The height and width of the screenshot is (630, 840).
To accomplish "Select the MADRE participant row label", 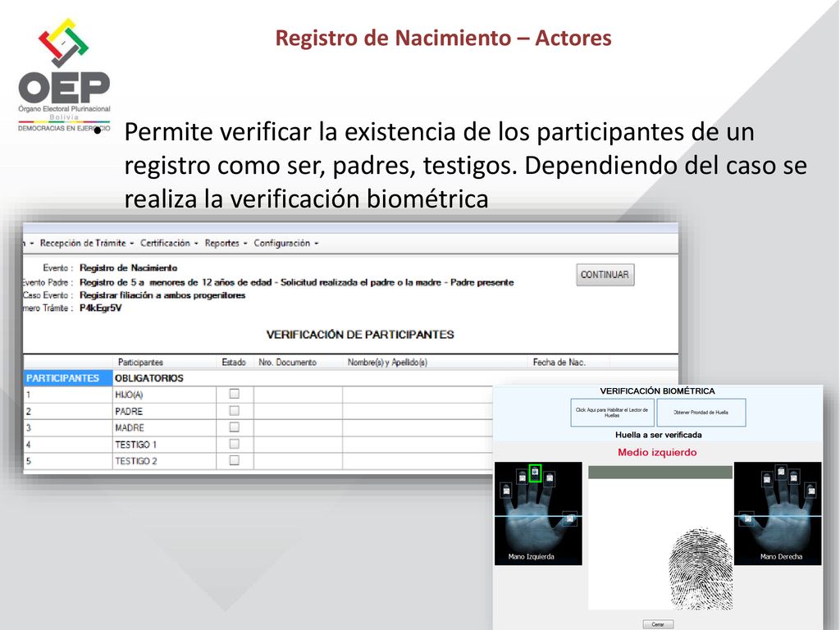I will click(129, 428).
